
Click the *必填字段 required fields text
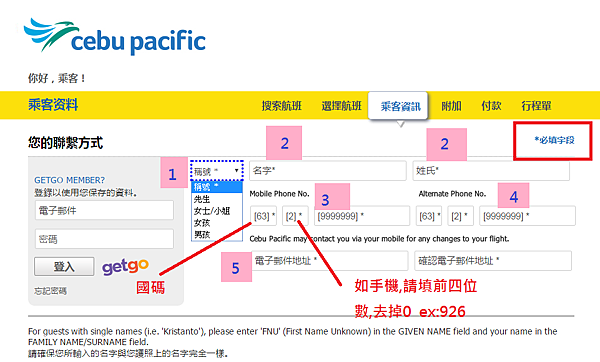pos(554,140)
